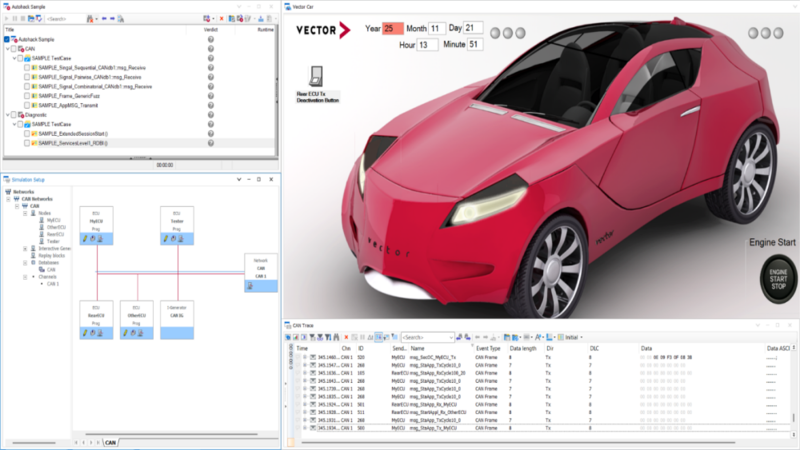Open the Initial dropdown in CAN Trace toolbar
Screen dimensions: 800x450
pyautogui.click(x=573, y=338)
